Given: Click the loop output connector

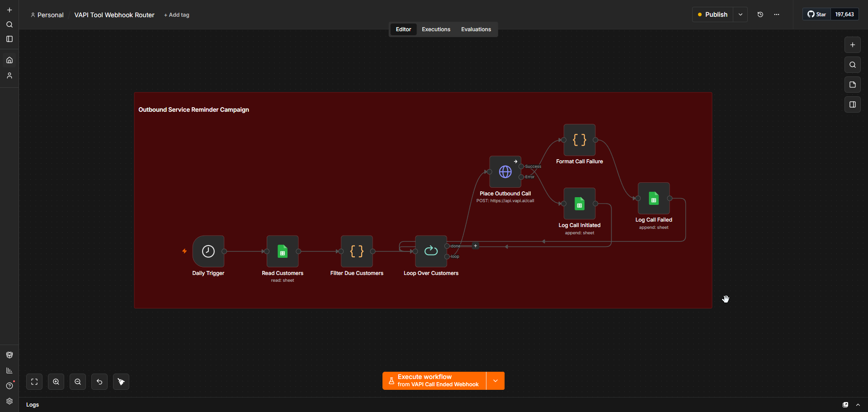Looking at the screenshot, I should [447, 256].
